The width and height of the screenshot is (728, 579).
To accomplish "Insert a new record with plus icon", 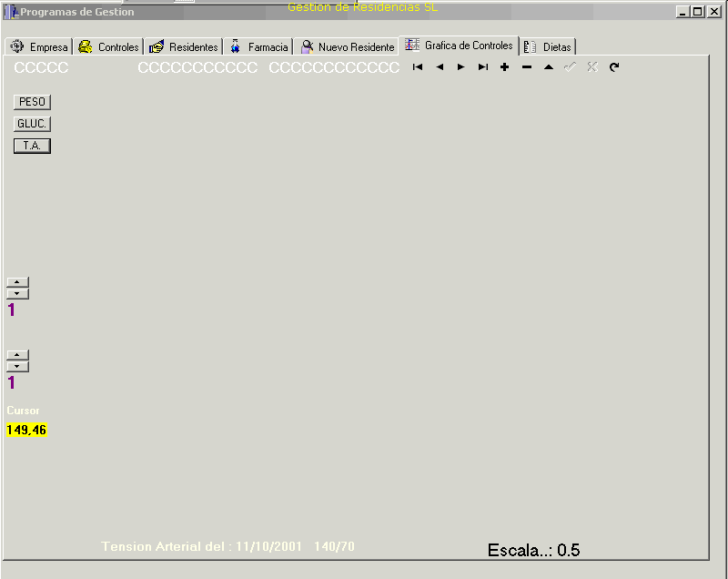I will [x=505, y=67].
